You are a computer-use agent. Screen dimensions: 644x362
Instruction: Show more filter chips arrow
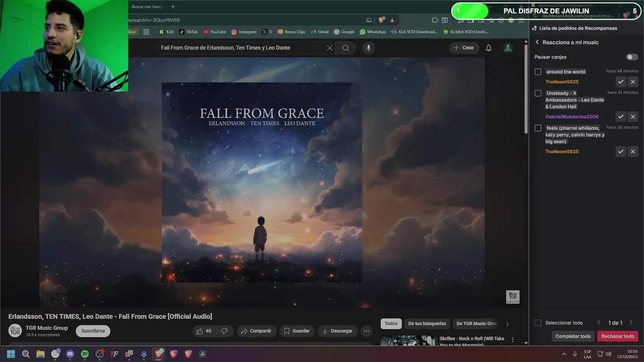point(507,324)
